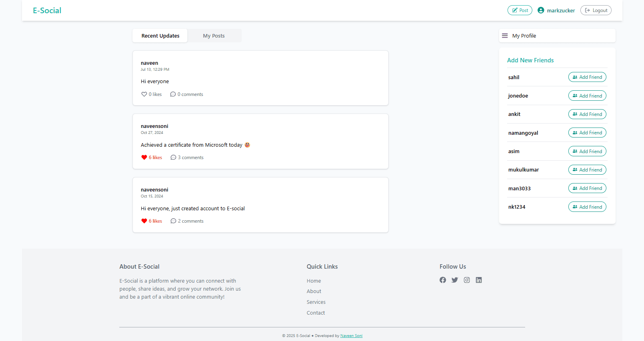644x341 pixels.
Task: Toggle red heart on 'just created account' post
Action: pos(144,221)
